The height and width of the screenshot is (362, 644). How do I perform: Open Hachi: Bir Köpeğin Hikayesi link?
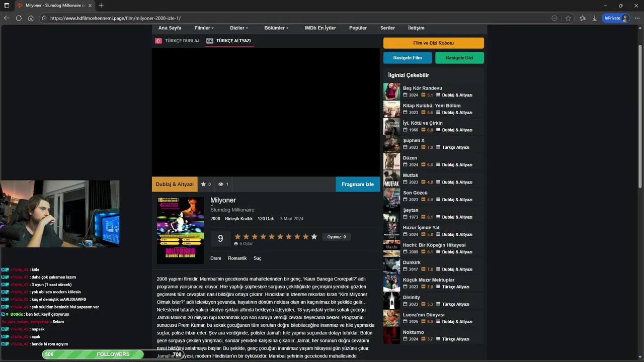(434, 245)
